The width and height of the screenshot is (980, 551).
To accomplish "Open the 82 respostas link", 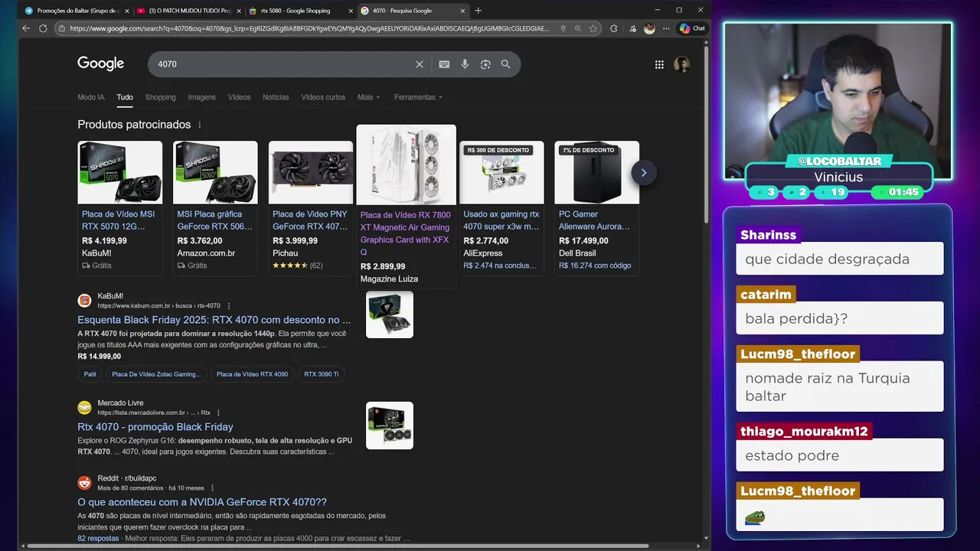I will click(98, 538).
